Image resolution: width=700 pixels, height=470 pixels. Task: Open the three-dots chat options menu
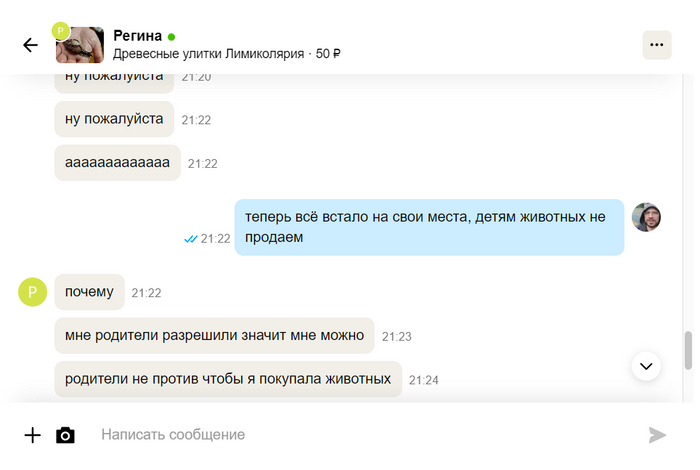tap(656, 45)
